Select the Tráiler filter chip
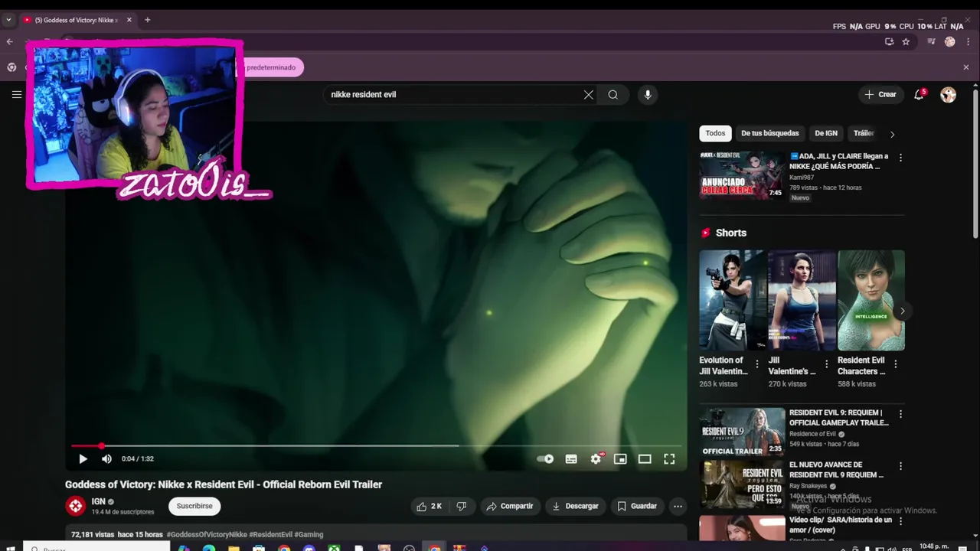 tap(864, 133)
